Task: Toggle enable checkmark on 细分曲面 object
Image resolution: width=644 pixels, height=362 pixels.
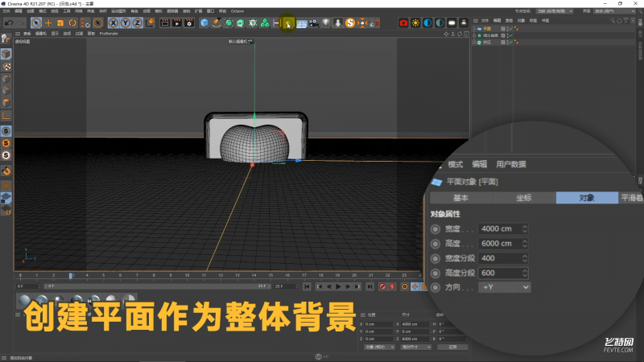Action: [x=511, y=35]
